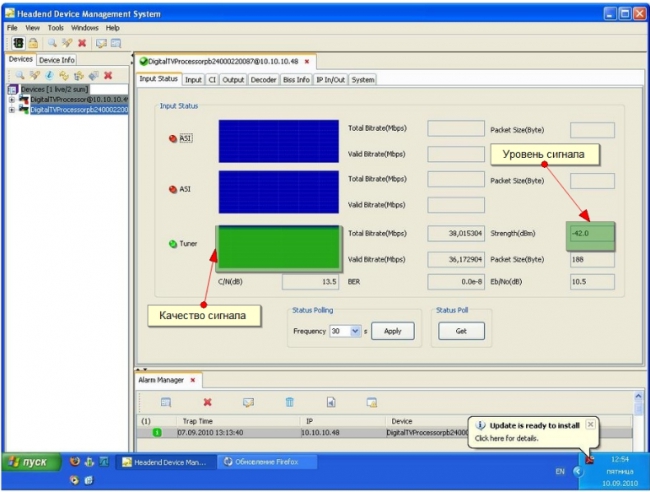This screenshot has height=492, width=650.
Task: Expand the first DigitalTVProcessor tree node
Action: (12, 99)
